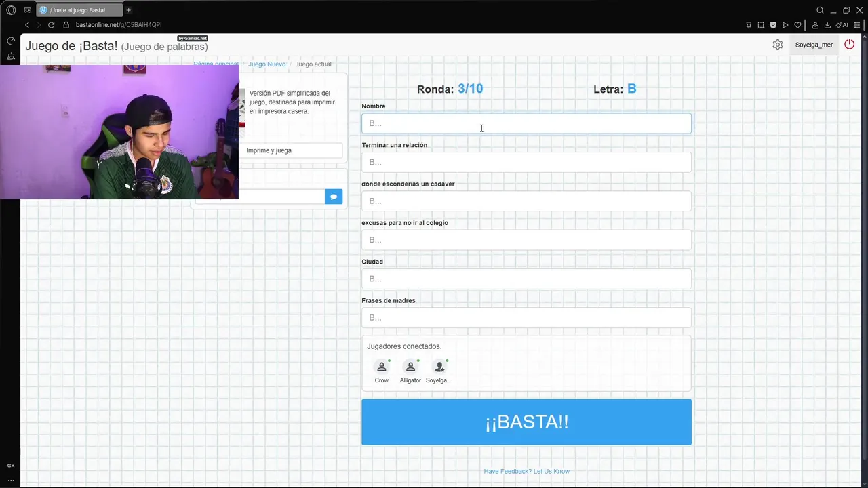Open the GX Control sidebar icon
This screenshot has height=488, width=868.
tap(11, 41)
